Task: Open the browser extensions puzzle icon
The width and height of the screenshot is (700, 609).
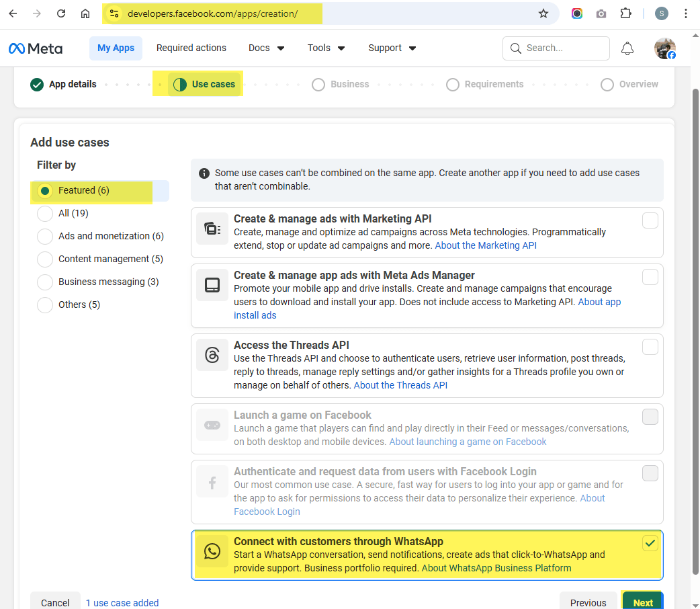Action: click(625, 13)
